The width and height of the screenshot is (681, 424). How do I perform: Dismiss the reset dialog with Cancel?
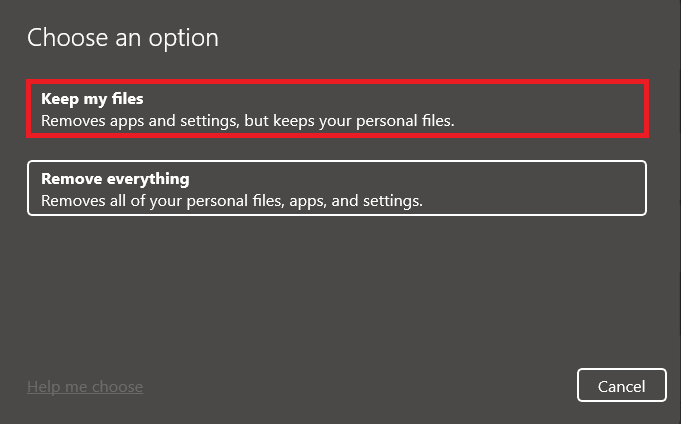(x=621, y=386)
